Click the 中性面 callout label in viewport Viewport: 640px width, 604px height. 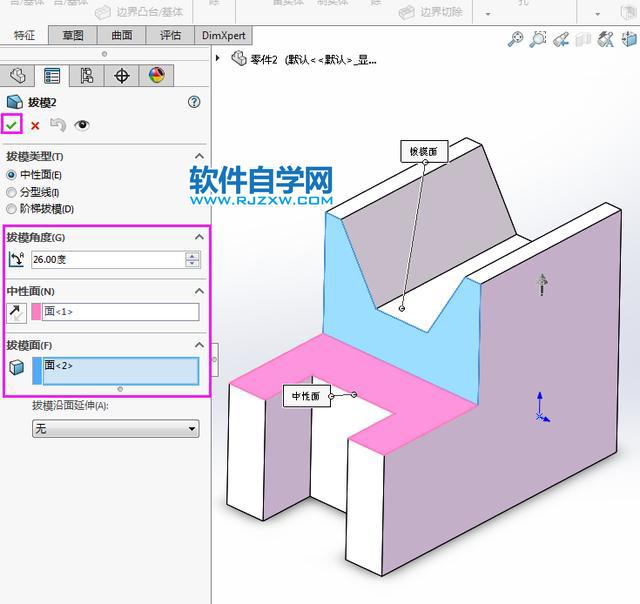pos(306,396)
